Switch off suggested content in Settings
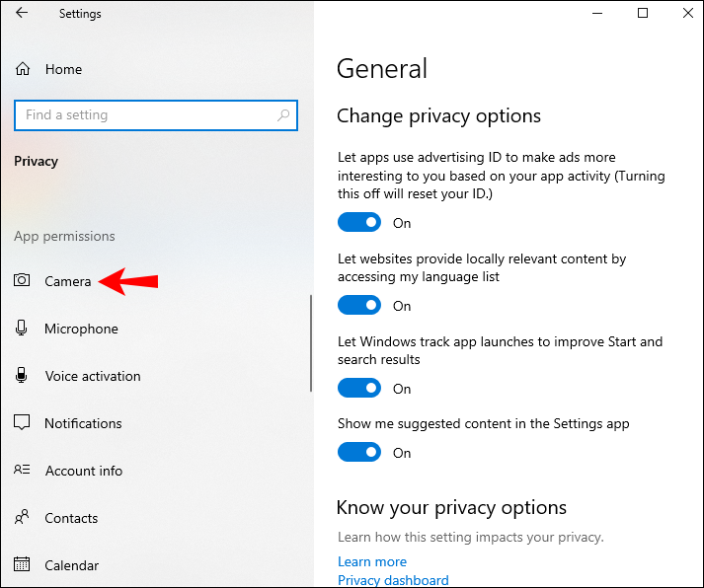This screenshot has height=588, width=704. (x=359, y=453)
